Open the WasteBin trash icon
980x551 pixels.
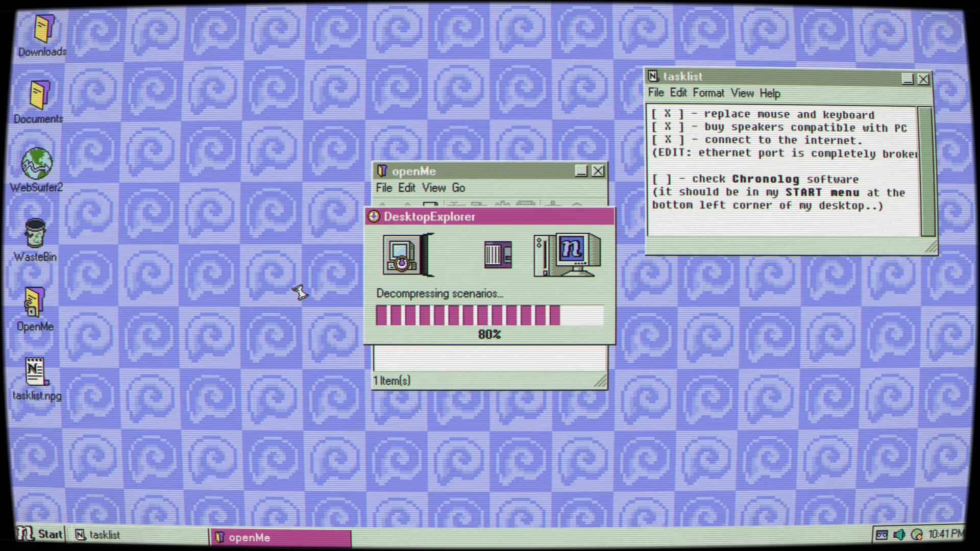[x=35, y=234]
